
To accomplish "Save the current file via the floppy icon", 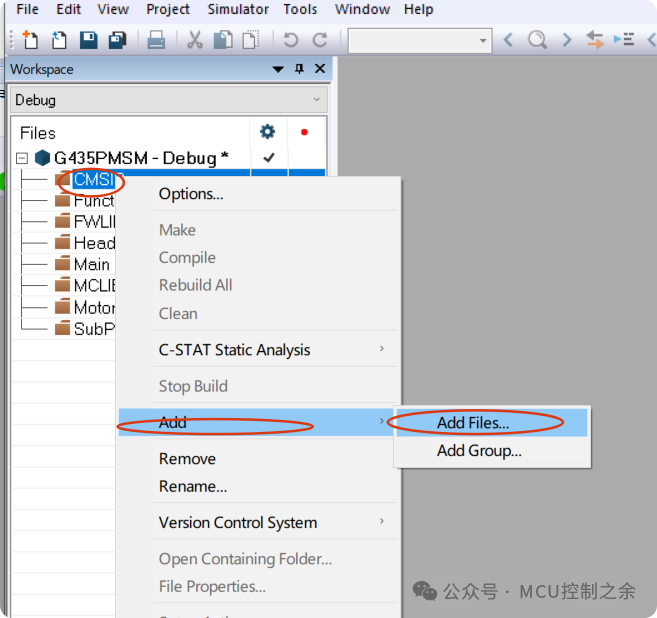I will tap(88, 40).
